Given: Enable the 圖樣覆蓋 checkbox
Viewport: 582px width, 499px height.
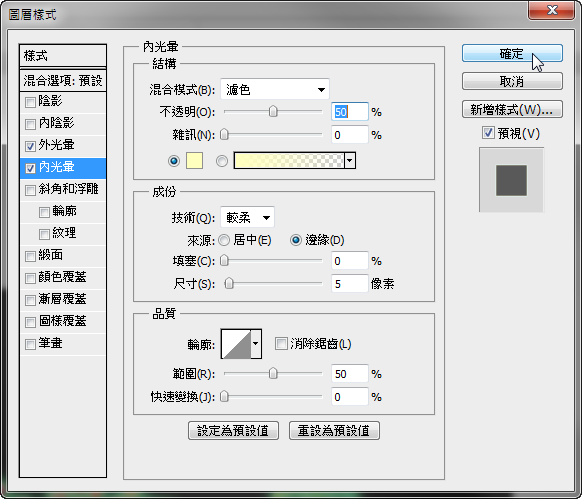Looking at the screenshot, I should coord(30,322).
